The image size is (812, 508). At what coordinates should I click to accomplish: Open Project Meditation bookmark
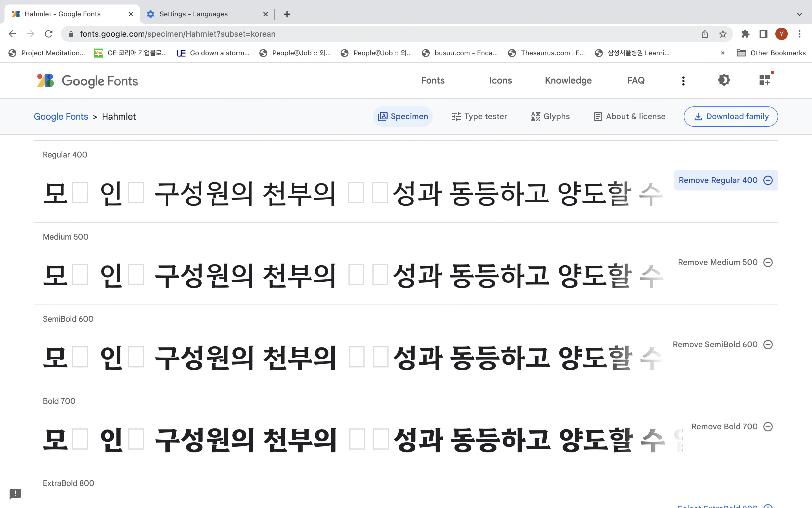click(47, 53)
